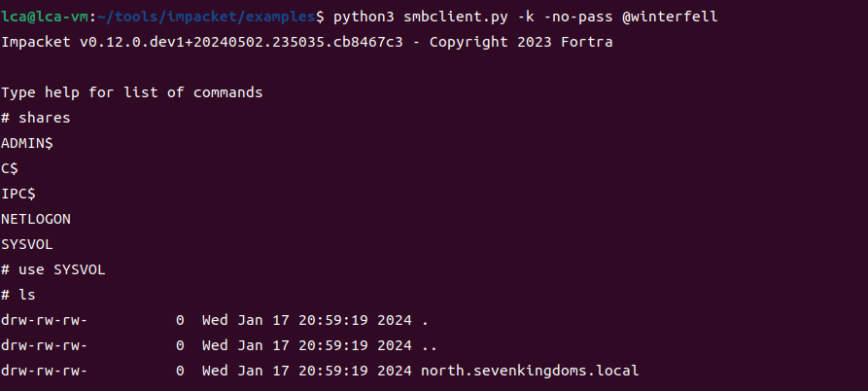
Task: Click the north.sevenkingdoms.local directory name
Action: click(x=530, y=371)
